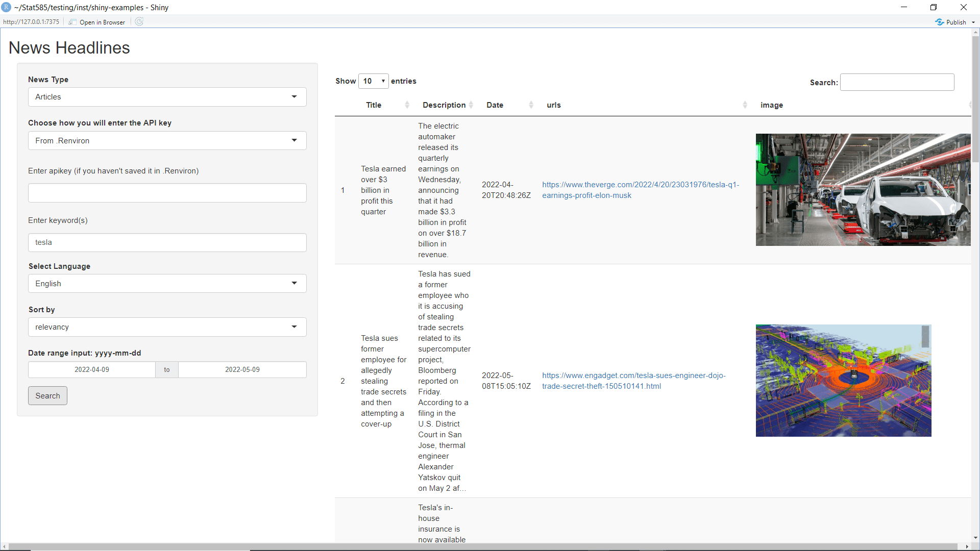Image resolution: width=980 pixels, height=551 pixels.
Task: Sort table by urls column arrows
Action: tap(745, 105)
